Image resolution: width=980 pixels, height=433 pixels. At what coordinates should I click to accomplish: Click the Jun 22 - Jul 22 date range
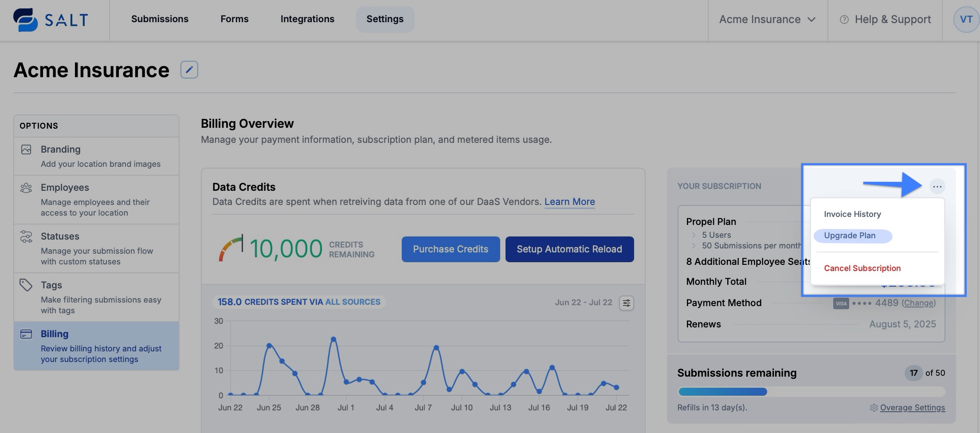click(x=583, y=303)
